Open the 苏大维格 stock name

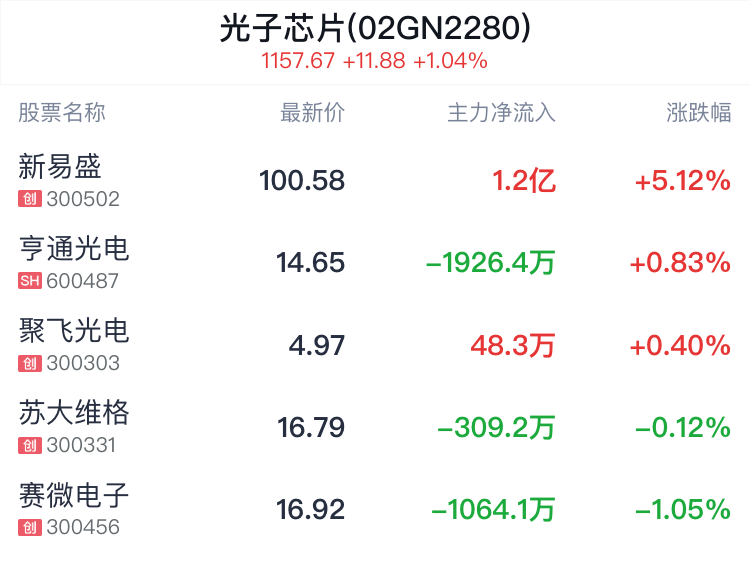coord(74,413)
